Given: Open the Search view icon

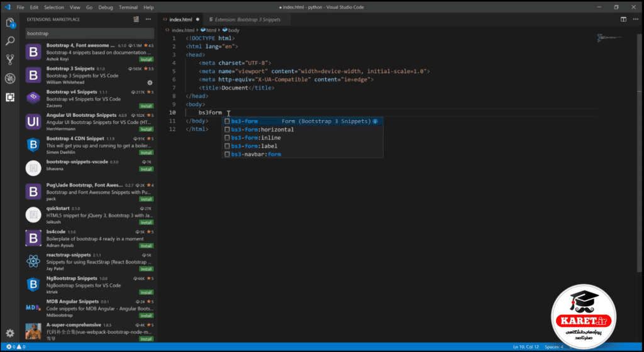Looking at the screenshot, I should tap(10, 41).
